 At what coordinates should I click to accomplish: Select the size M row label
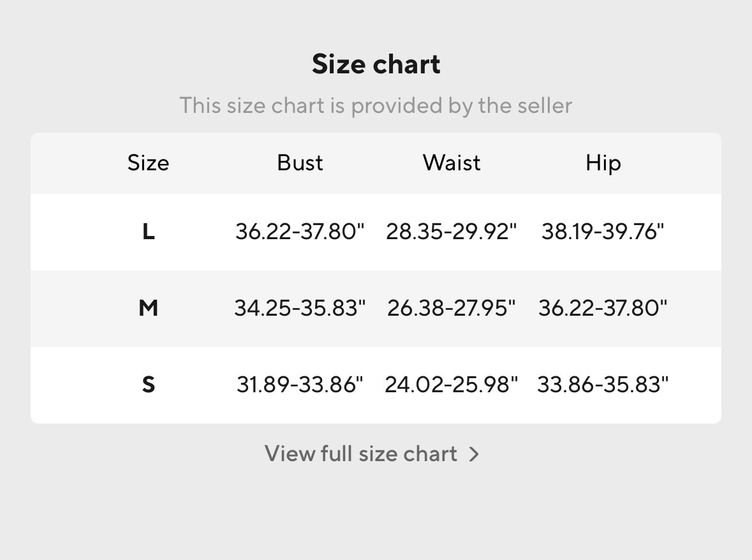coord(148,309)
